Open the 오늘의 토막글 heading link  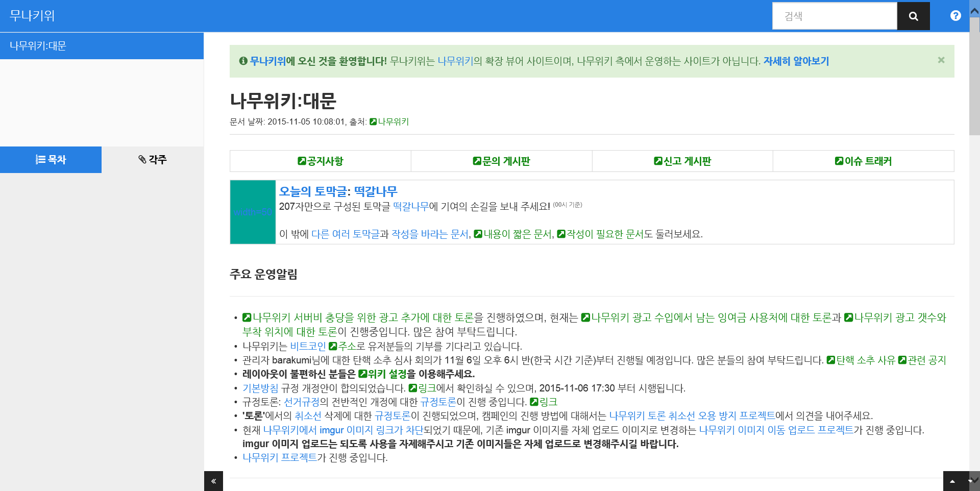313,191
